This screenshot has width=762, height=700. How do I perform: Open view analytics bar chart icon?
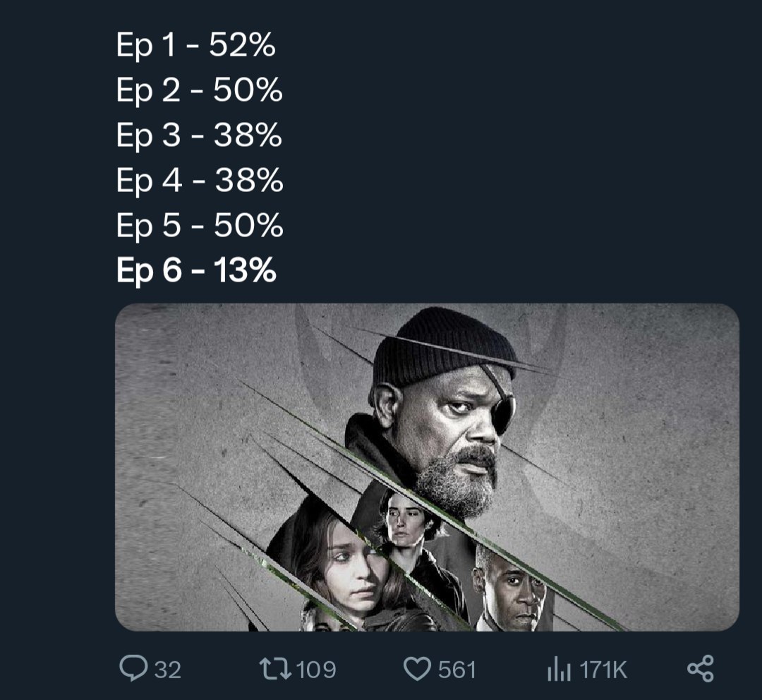point(558,670)
